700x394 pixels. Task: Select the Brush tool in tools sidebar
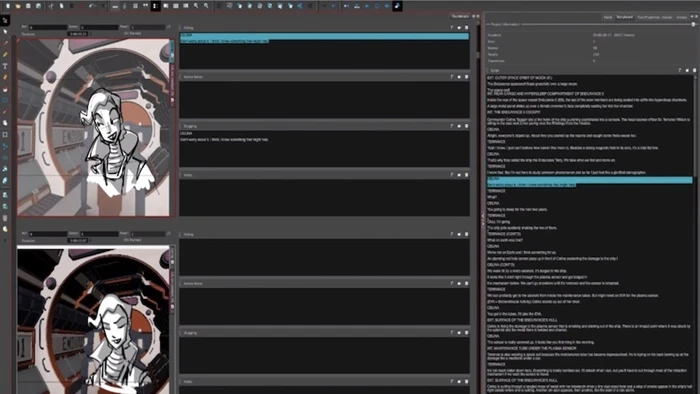(x=5, y=43)
